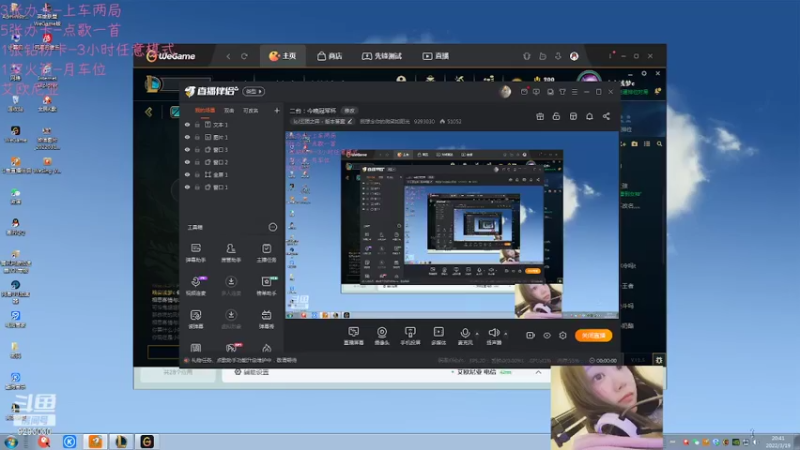Switch to the 我的场景 scene tab
800x450 pixels.
pyautogui.click(x=205, y=111)
